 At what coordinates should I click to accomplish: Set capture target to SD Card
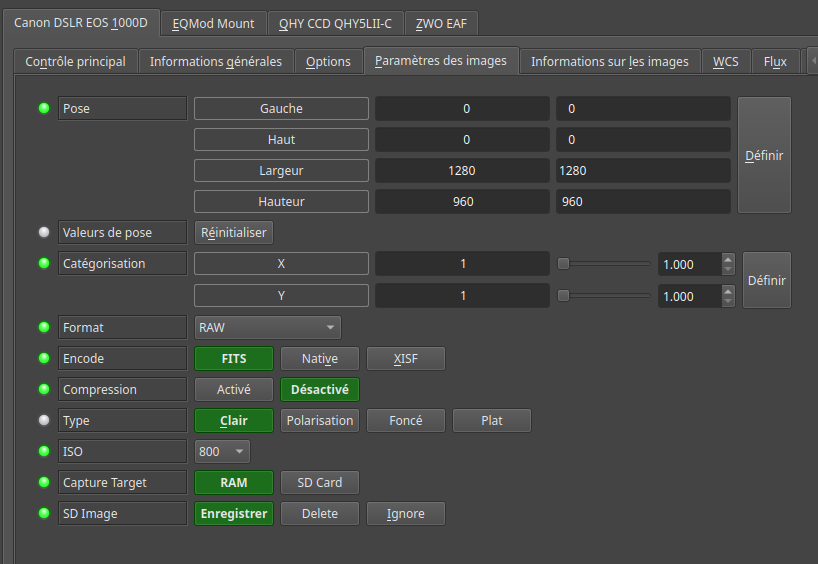coord(319,482)
